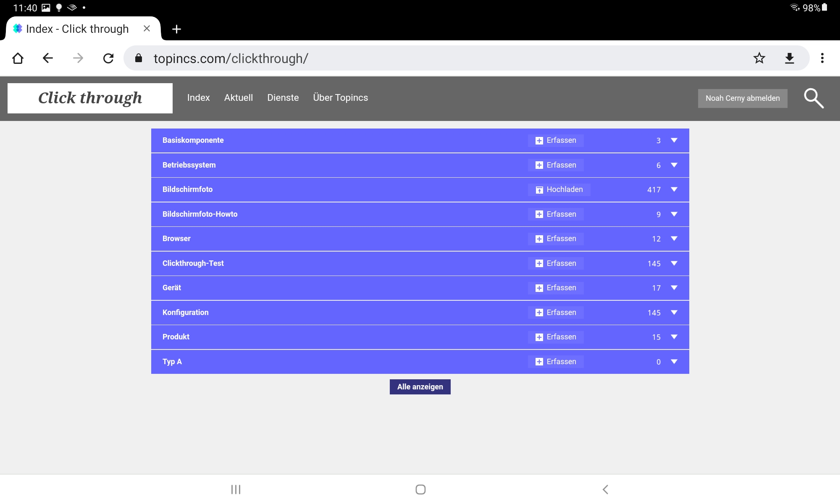Toggle the bookmark star in address bar
Image resolution: width=840 pixels, height=504 pixels.
pos(759,58)
